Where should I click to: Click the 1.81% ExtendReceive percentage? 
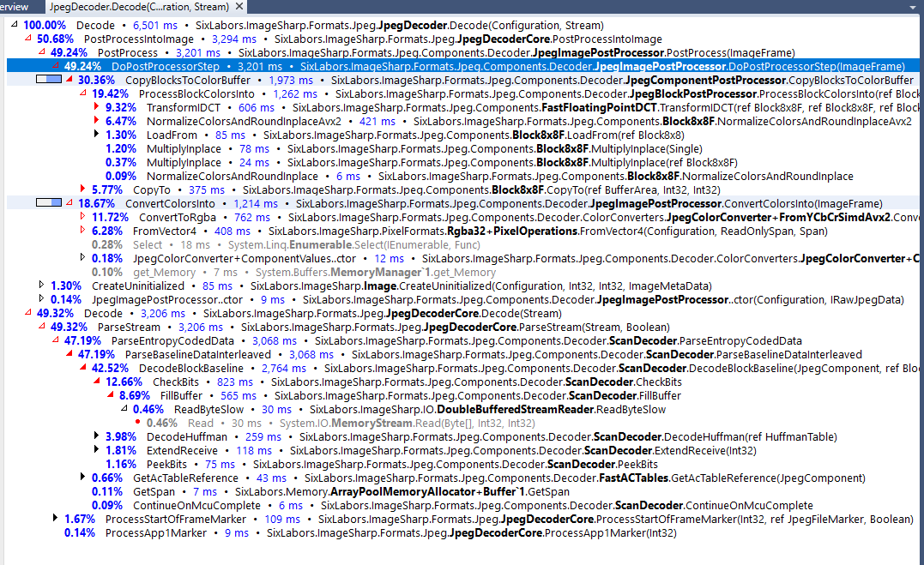pyautogui.click(x=121, y=450)
